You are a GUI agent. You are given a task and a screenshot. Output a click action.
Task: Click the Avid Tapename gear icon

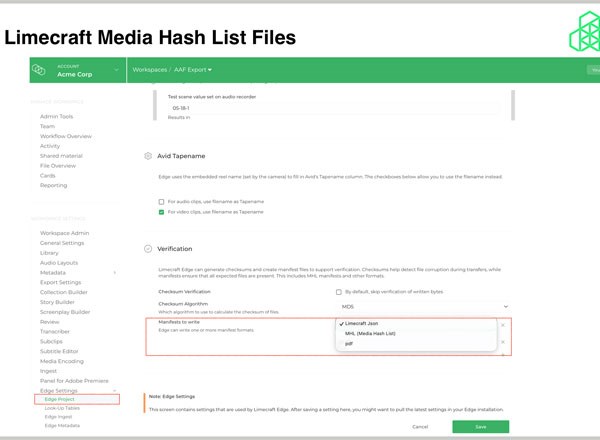click(x=148, y=156)
